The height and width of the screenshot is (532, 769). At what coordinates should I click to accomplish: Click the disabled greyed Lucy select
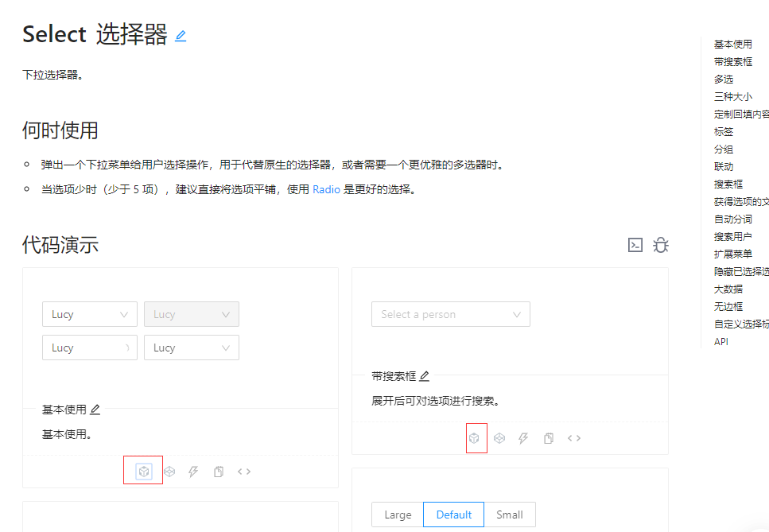click(x=192, y=314)
